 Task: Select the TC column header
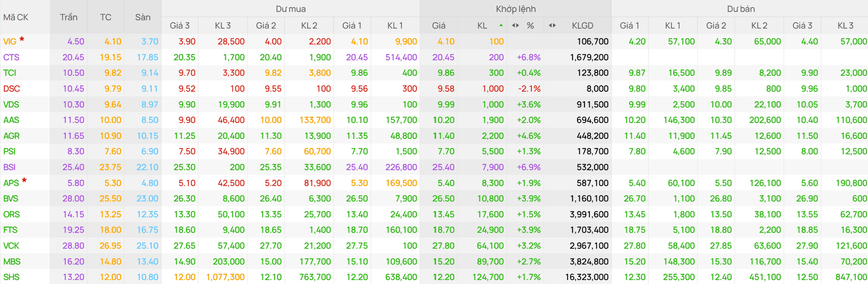point(106,17)
